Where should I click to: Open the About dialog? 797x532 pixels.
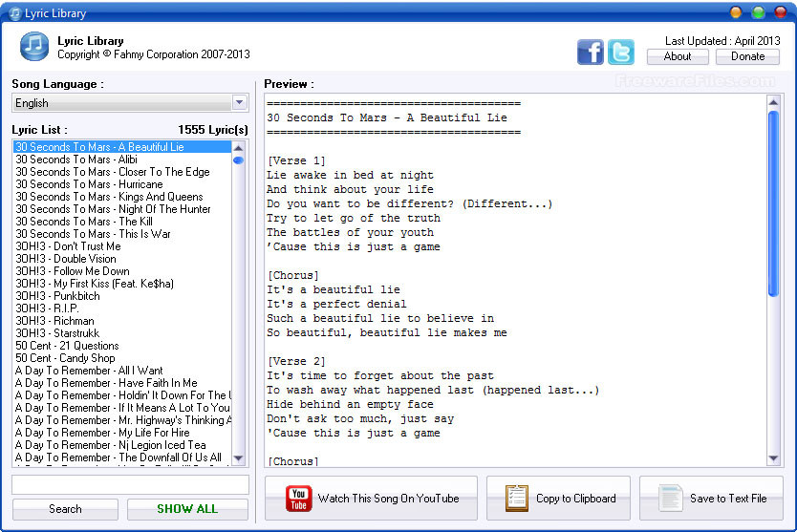[x=678, y=56]
